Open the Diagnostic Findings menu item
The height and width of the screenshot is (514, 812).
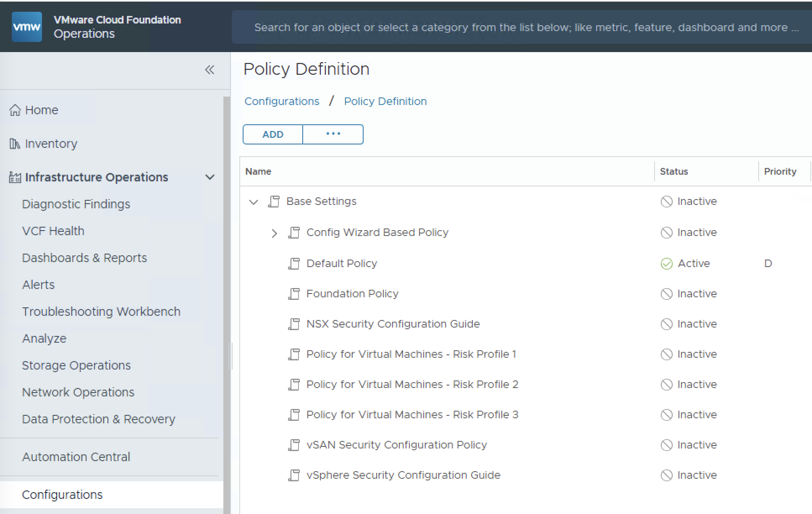pyautogui.click(x=76, y=204)
